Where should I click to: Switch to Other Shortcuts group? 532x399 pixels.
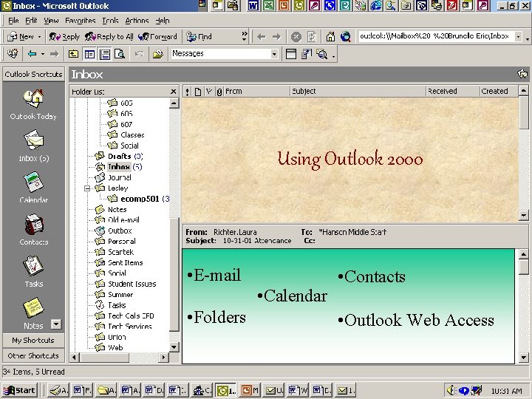pos(33,355)
